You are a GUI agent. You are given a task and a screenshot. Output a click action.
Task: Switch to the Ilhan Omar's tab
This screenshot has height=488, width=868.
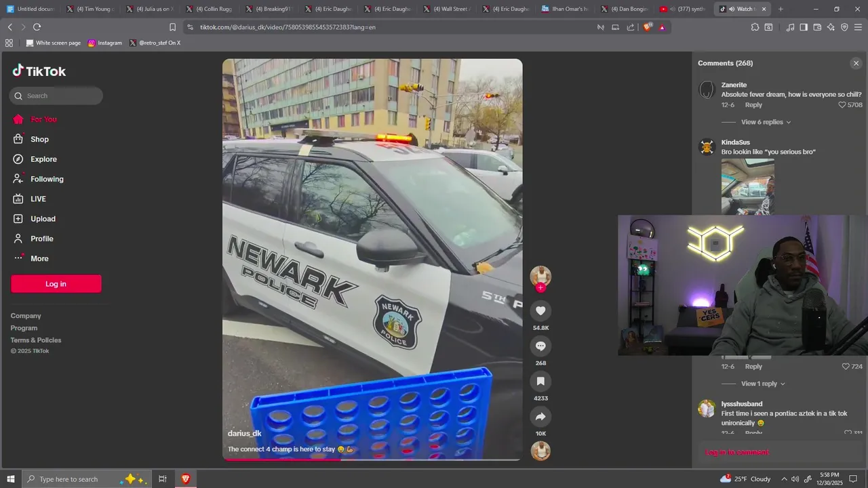(x=566, y=9)
